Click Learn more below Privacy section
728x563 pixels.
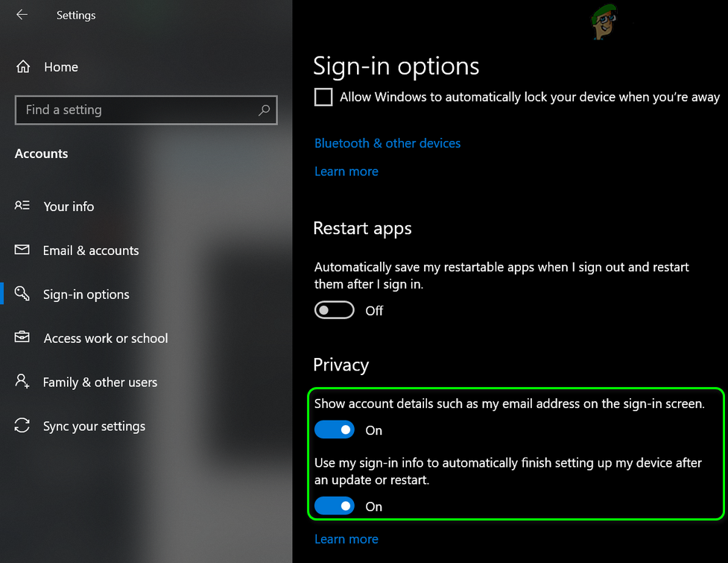click(x=346, y=539)
